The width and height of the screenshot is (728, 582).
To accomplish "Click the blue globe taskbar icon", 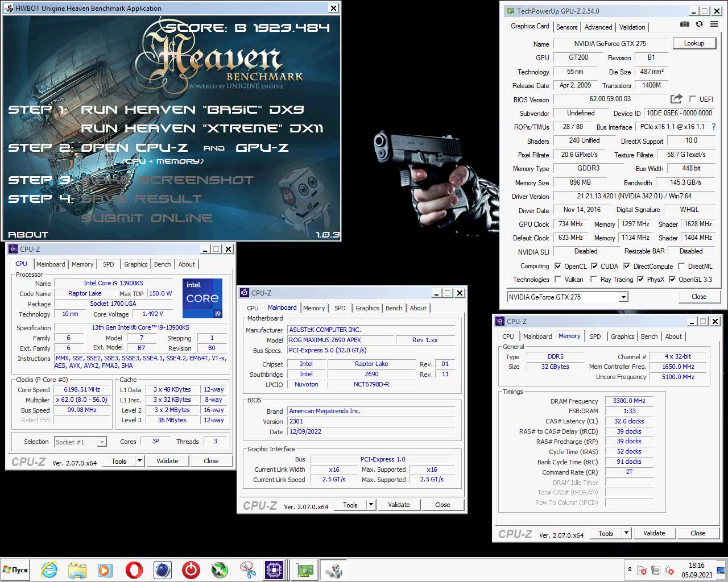I will click(163, 569).
